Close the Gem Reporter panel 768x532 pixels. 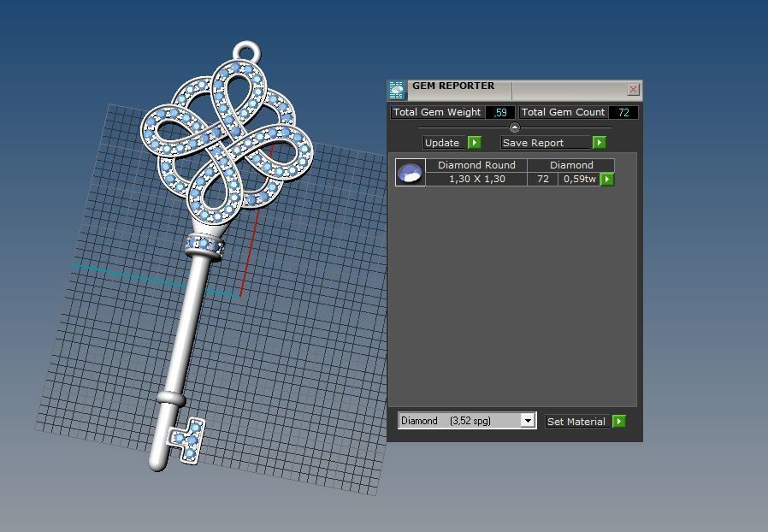pos(633,90)
